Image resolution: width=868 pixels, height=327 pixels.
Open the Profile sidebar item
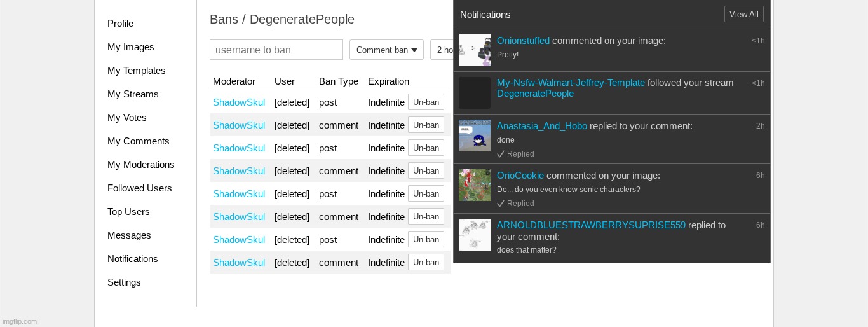tap(120, 24)
